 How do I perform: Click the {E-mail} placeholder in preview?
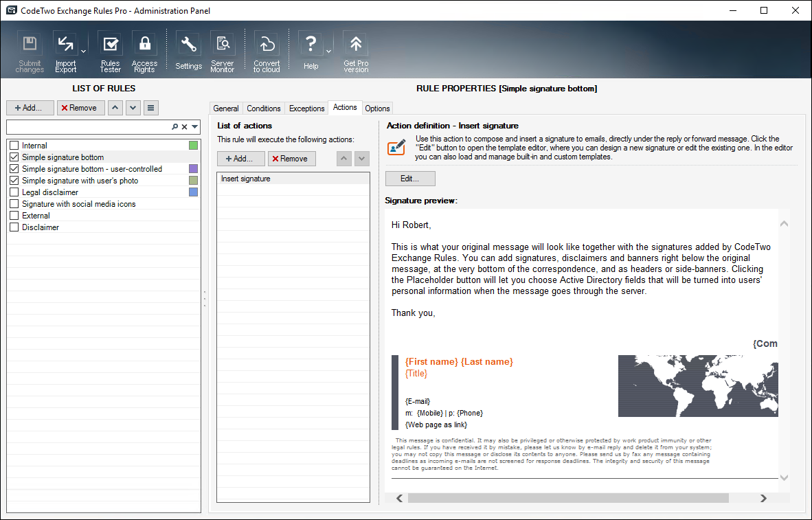pos(418,401)
